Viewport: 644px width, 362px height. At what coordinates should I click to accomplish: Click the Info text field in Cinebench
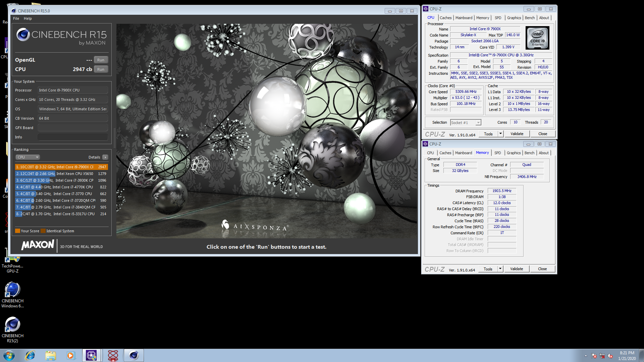pos(73,137)
